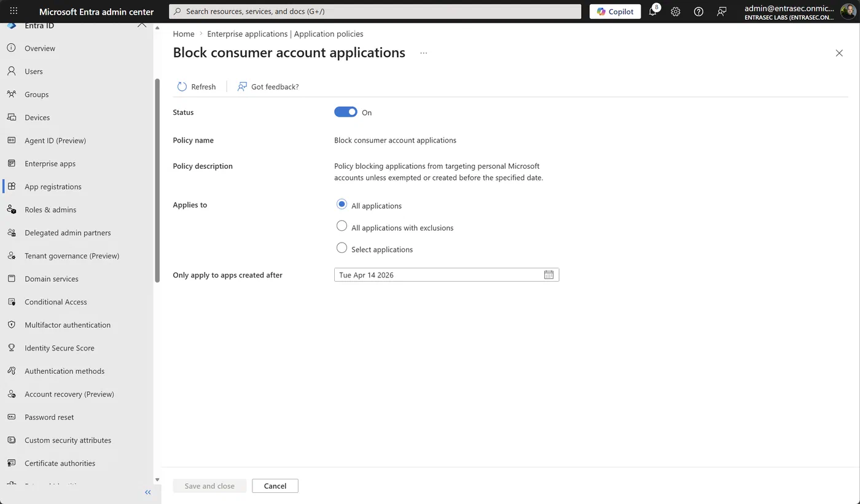Click the Refresh button

[197, 87]
